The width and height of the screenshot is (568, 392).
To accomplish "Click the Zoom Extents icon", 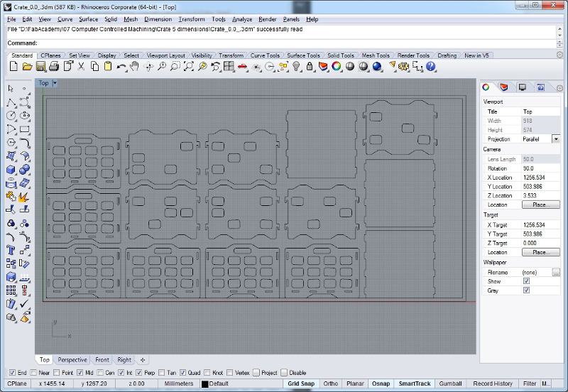I will [188, 66].
